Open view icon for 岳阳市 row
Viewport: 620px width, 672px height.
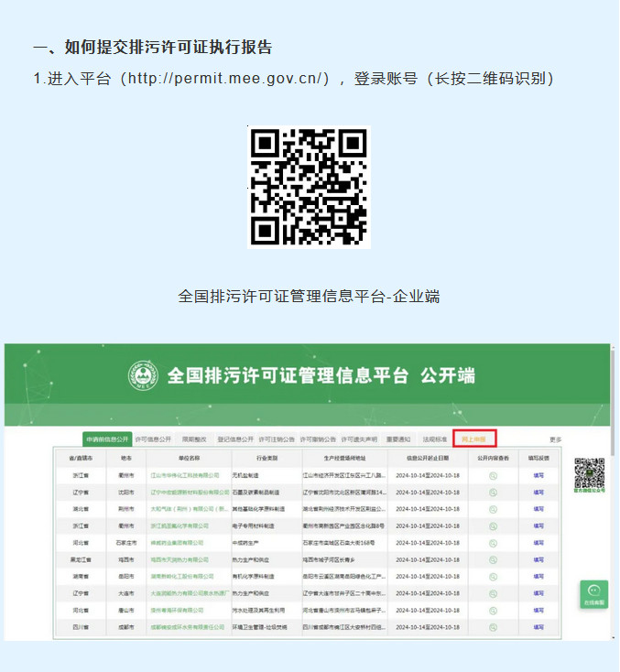click(493, 577)
